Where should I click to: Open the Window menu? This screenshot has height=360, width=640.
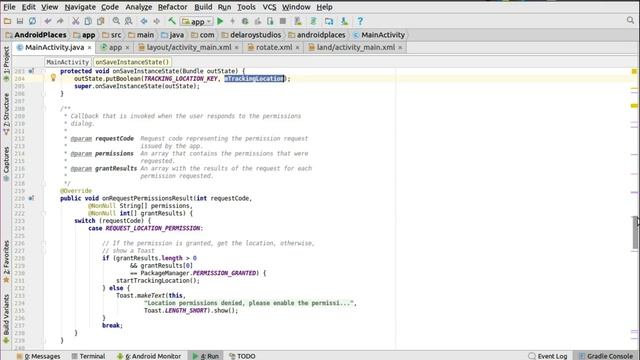[296, 7]
